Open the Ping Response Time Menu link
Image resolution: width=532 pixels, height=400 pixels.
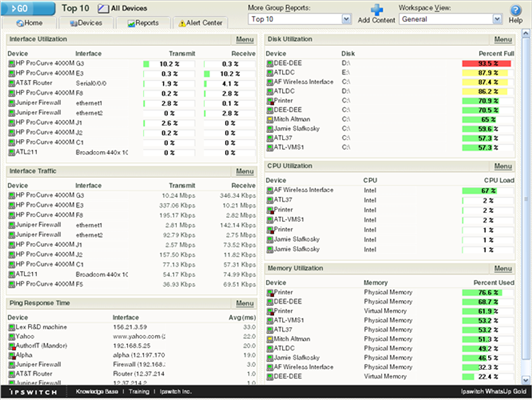245,304
